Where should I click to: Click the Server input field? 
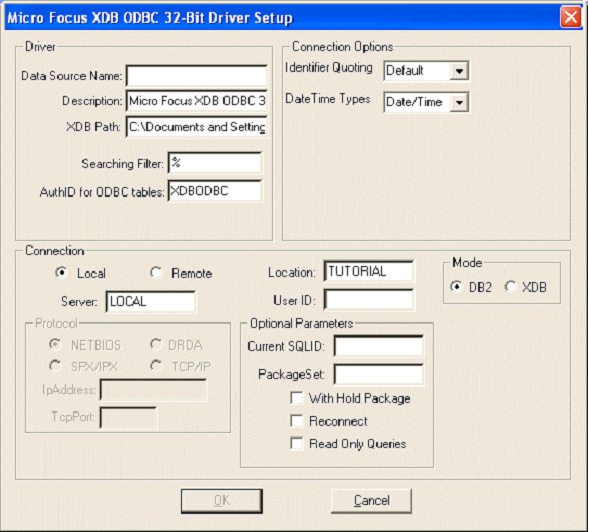click(x=151, y=301)
